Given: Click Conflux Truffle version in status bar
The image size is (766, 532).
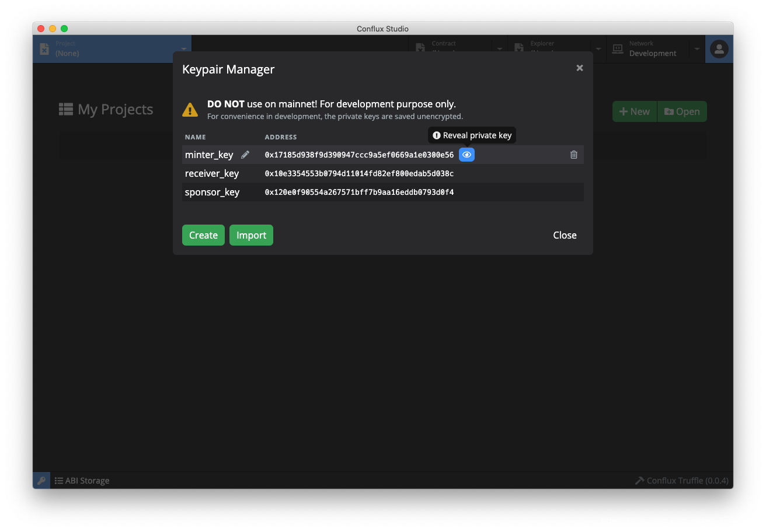Looking at the screenshot, I should tap(682, 481).
